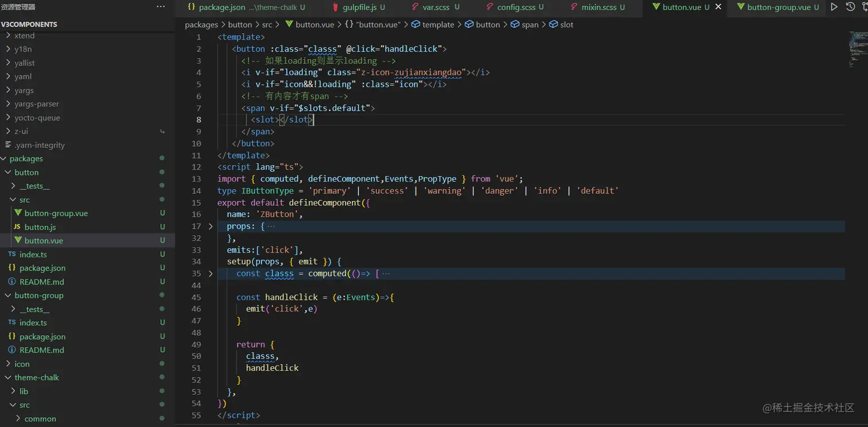Click the clock history icon beside Run
This screenshot has width=868, height=427.
pyautogui.click(x=850, y=7)
